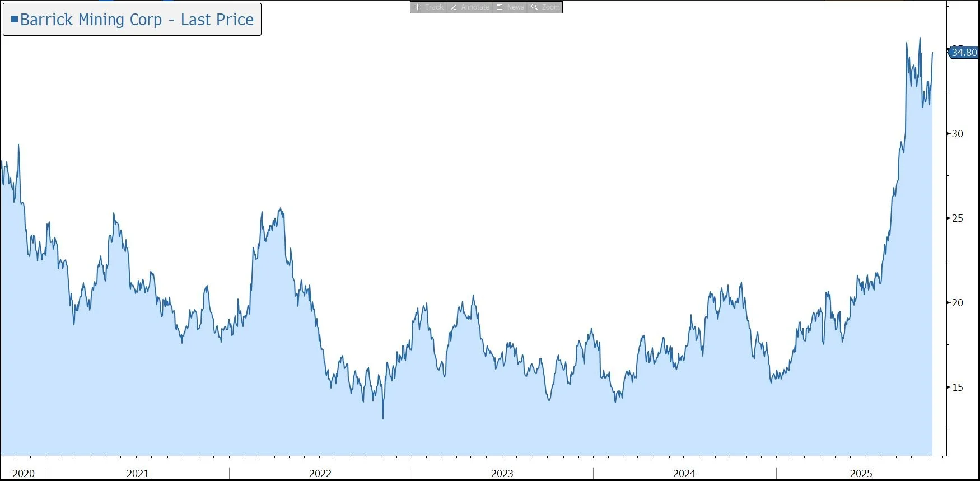Click the 15 price axis label

(958, 387)
